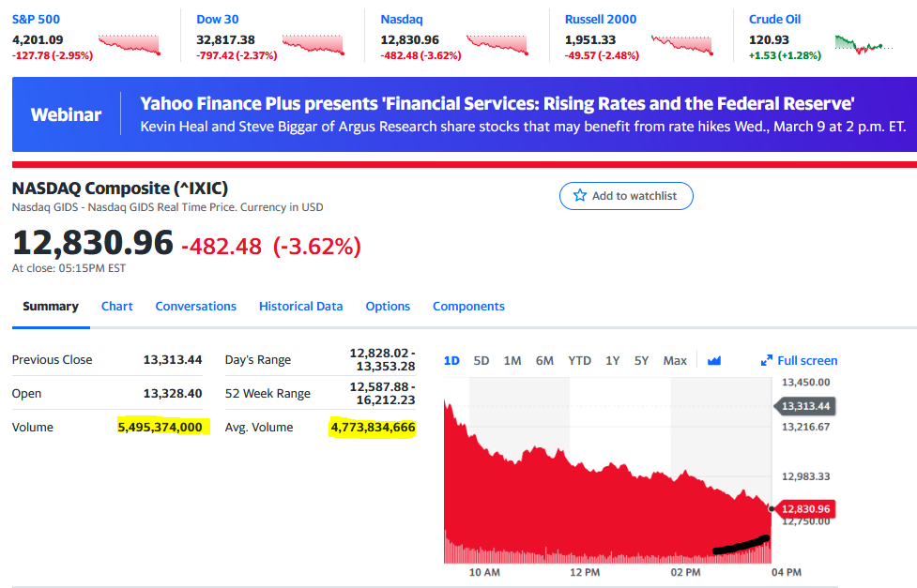Viewport: 917px width, 588px height.
Task: Click the Avg. Volume value 4,773,834,666
Action: point(373,428)
